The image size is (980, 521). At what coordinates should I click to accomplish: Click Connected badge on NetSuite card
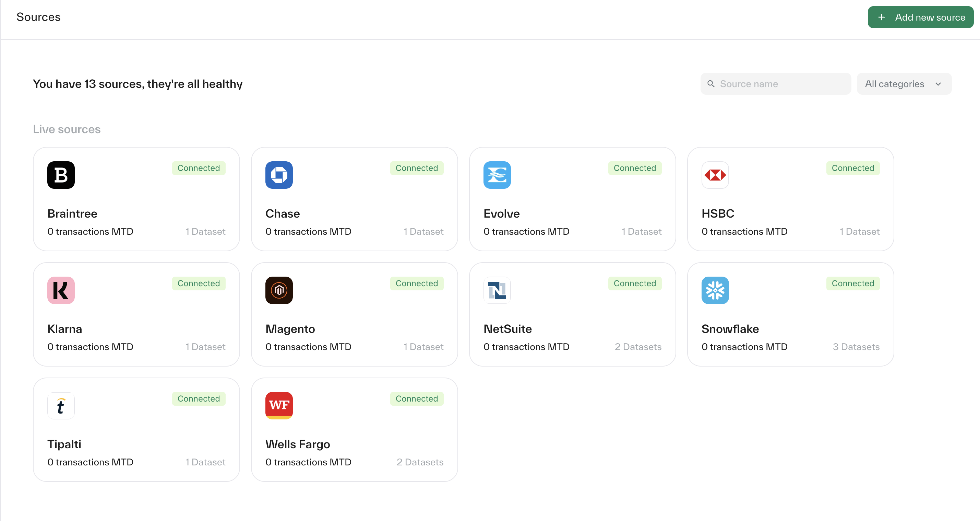pyautogui.click(x=635, y=283)
